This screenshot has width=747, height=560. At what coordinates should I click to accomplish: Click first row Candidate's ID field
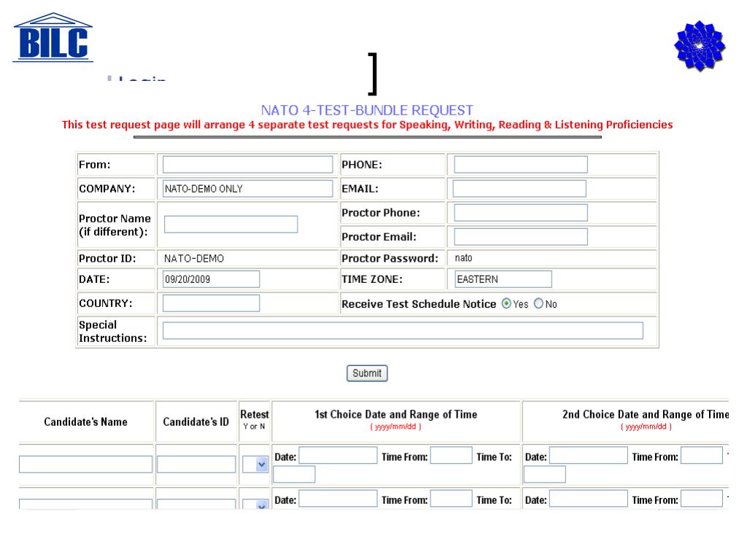[196, 464]
